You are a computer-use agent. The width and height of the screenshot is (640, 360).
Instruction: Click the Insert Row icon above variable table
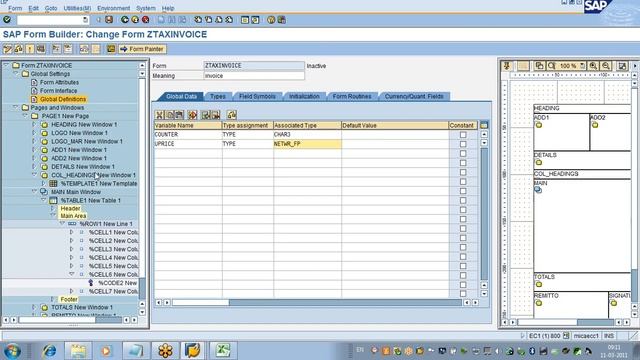(x=206, y=115)
